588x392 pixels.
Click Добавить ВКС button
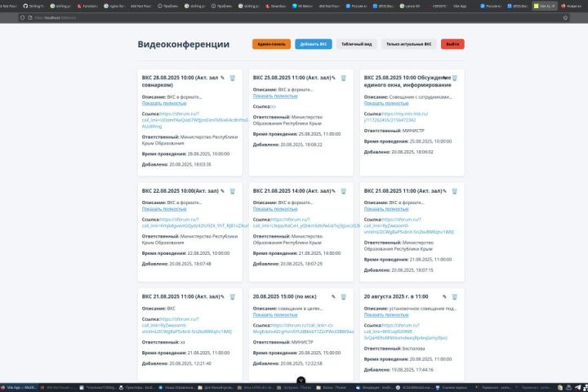point(314,44)
